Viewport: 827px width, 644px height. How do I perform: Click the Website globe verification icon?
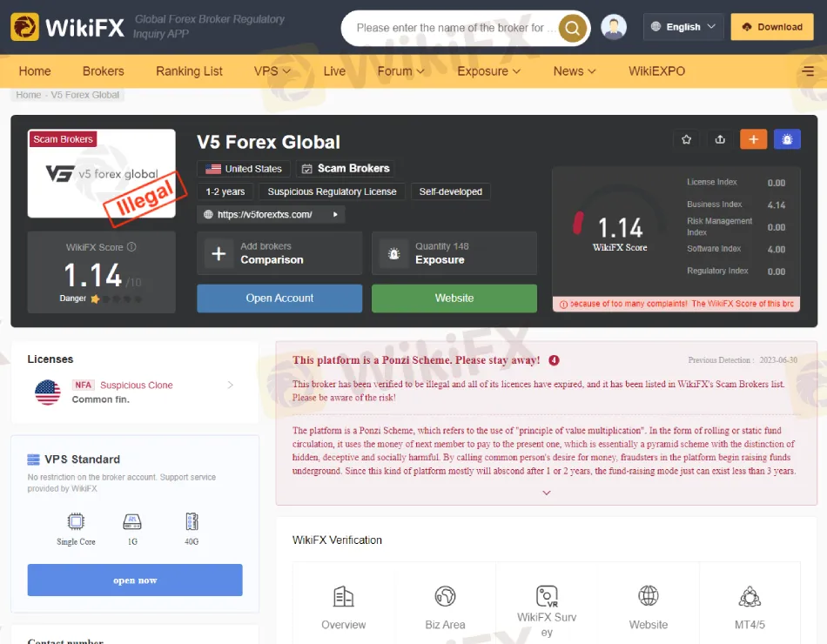pos(649,596)
